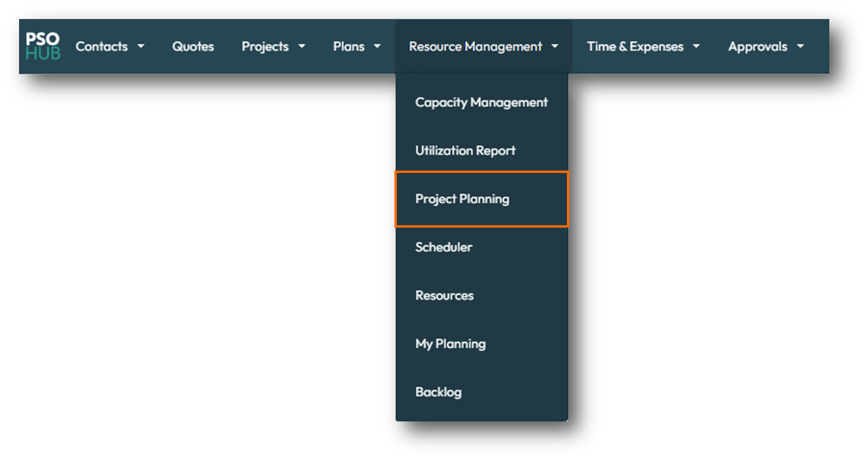Collapse the Resource Management menu label
The width and height of the screenshot is (868, 460).
click(x=475, y=46)
